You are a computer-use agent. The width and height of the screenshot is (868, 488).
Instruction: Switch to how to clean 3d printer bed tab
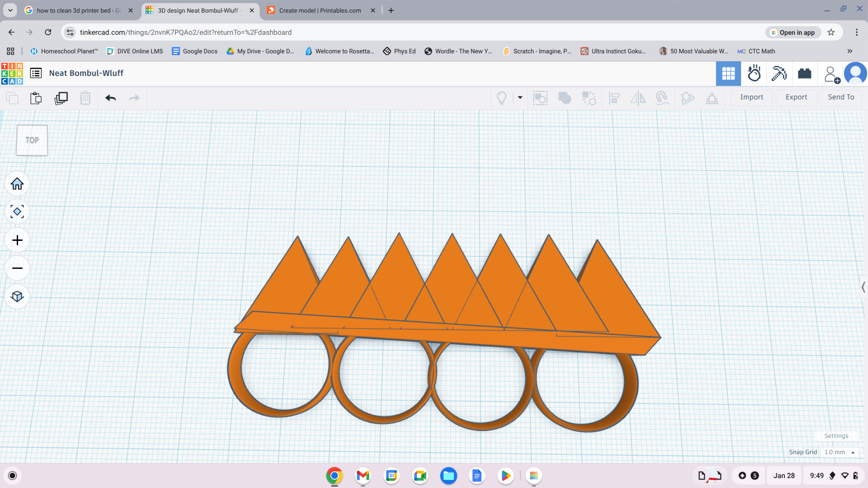click(79, 10)
